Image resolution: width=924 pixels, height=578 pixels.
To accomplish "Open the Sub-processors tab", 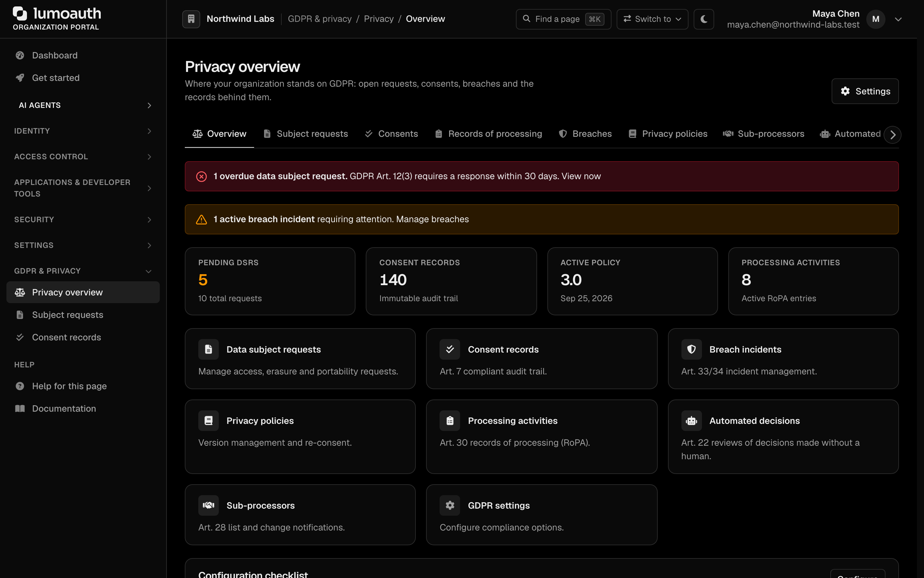I will [764, 134].
